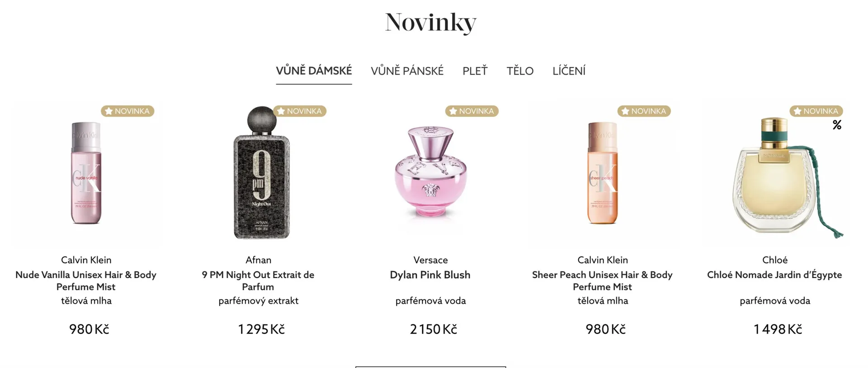Open the Sheer Peach mist bottle image

tap(603, 173)
